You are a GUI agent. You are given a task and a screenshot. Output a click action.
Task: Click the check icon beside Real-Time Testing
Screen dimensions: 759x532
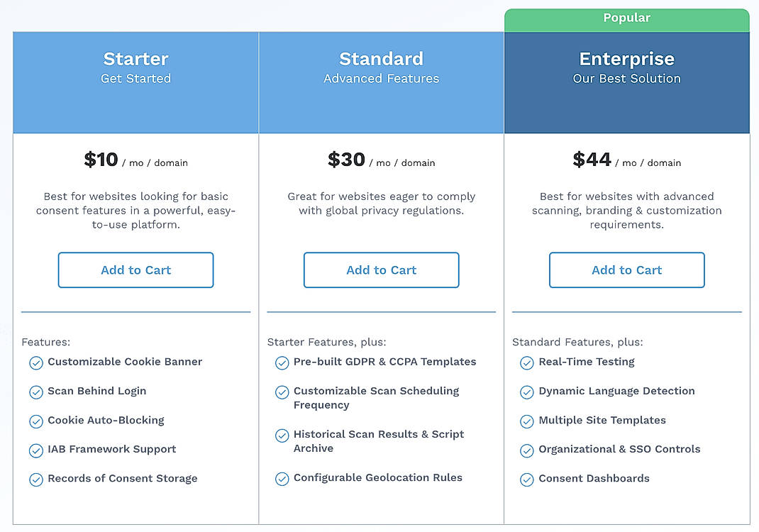(527, 362)
